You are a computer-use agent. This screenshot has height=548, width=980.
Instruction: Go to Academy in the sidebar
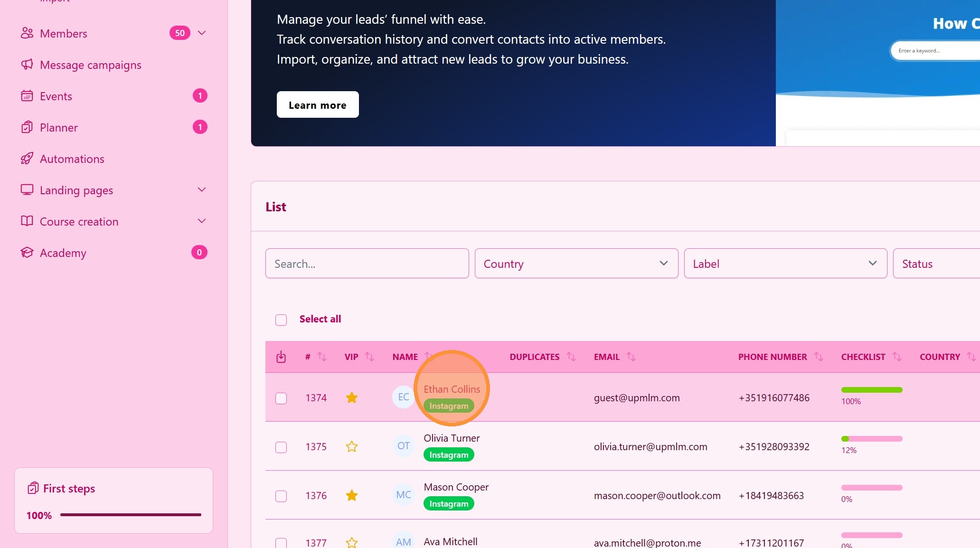tap(63, 253)
